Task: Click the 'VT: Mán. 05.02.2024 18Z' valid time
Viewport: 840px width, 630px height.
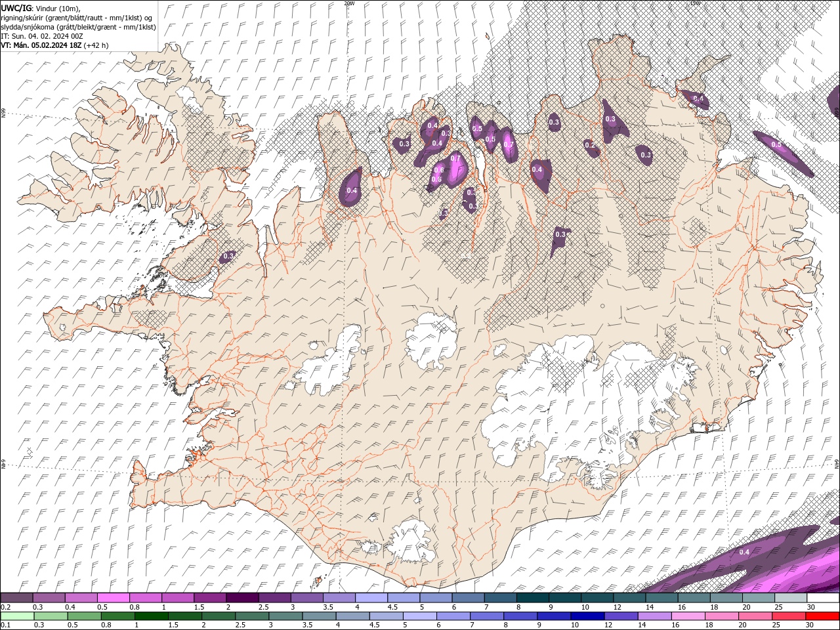Action: 41,45
